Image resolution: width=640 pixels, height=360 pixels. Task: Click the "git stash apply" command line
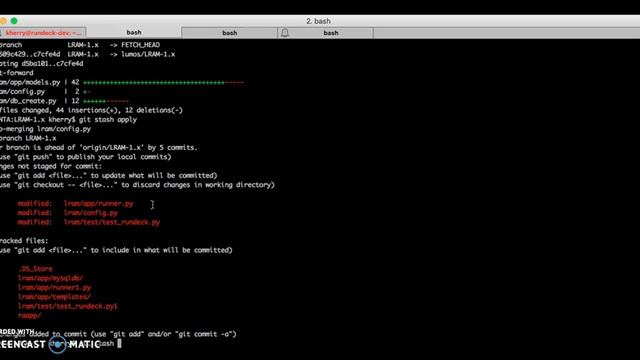click(69, 120)
